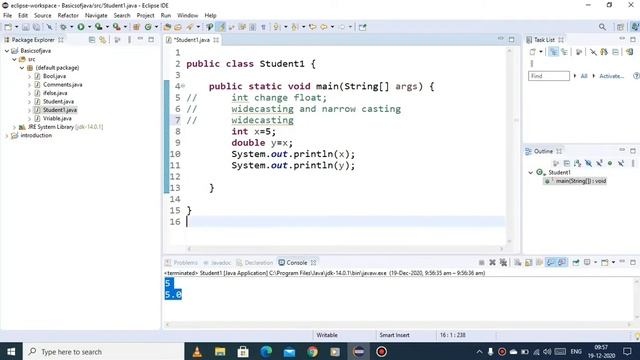Toggle the Categorized view in Task List
640x360 pixels.
[553, 52]
